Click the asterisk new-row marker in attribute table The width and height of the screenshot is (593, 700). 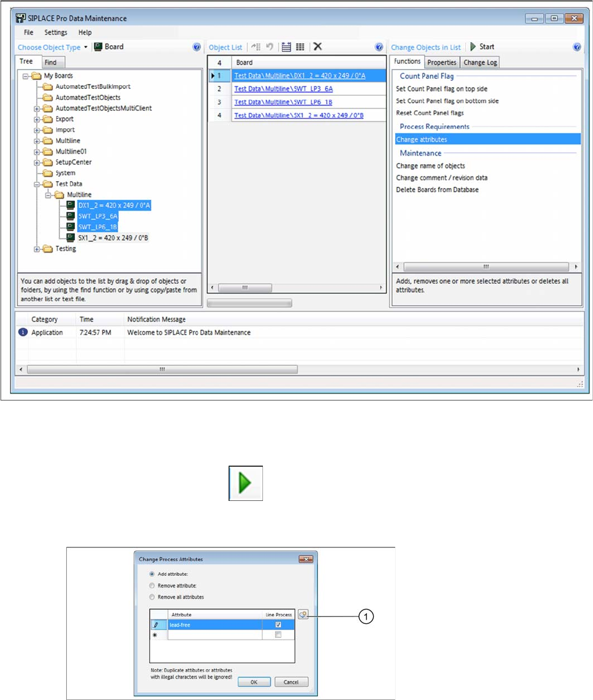155,636
